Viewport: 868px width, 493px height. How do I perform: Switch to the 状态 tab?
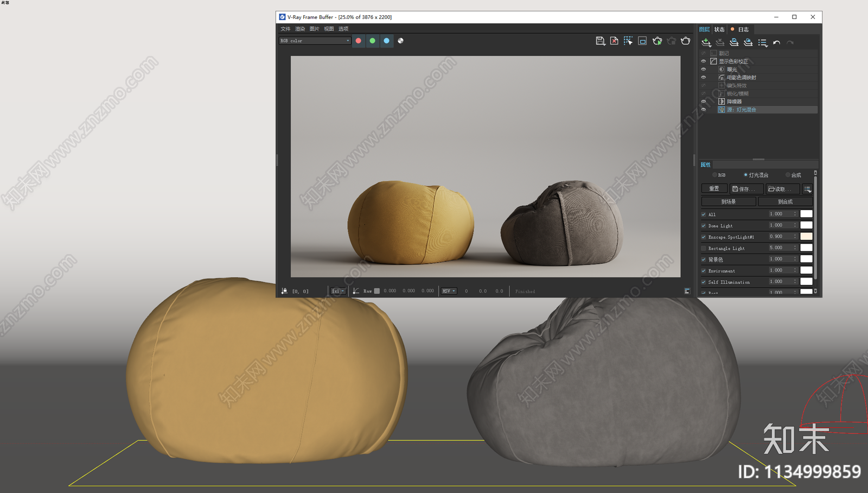pos(719,29)
